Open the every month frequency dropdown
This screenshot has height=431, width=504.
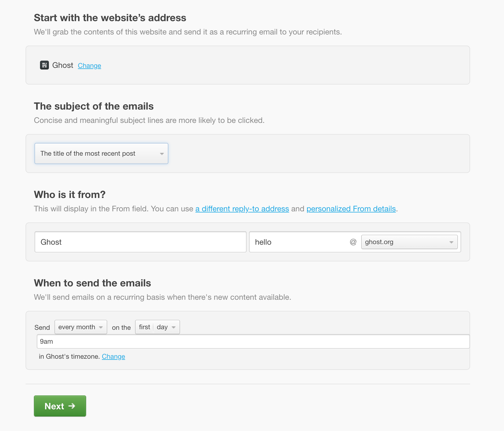point(81,327)
